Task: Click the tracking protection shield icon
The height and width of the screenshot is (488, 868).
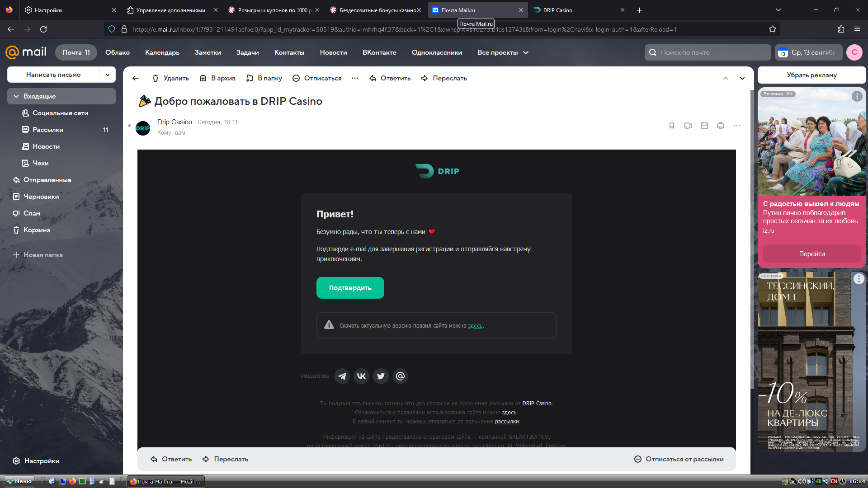Action: point(112,29)
